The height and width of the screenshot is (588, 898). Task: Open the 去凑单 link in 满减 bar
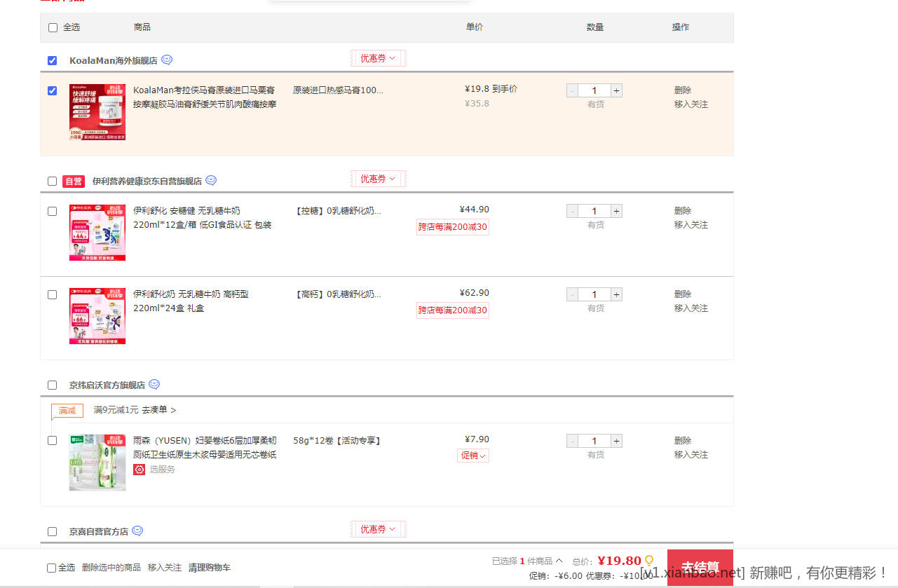point(156,410)
